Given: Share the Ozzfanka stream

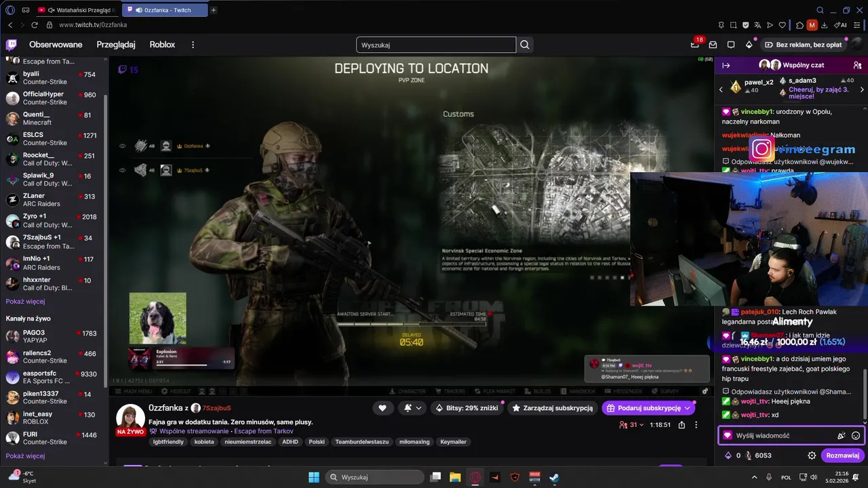Looking at the screenshot, I should pos(682,425).
